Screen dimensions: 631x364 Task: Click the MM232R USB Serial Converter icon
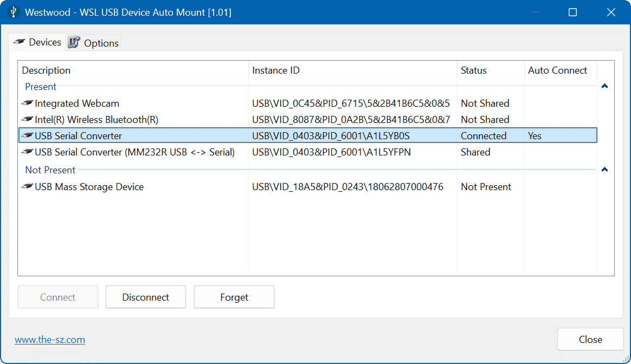click(x=27, y=152)
